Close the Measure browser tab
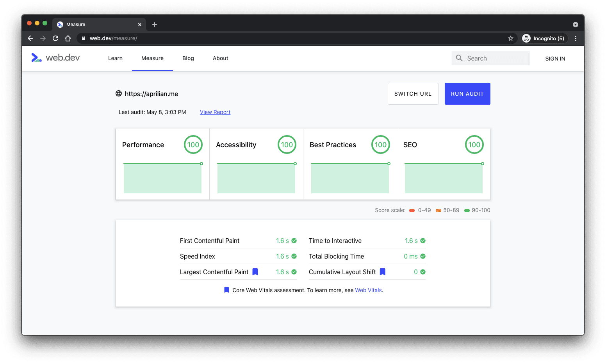606x364 pixels. (140, 25)
